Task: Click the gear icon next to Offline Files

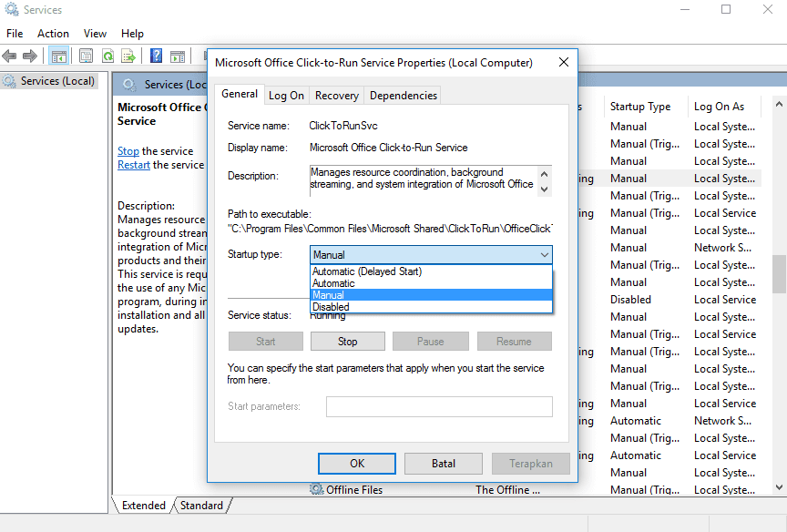Action: 316,489
